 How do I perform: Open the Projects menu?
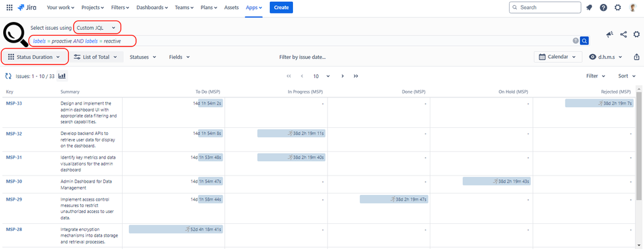click(x=92, y=7)
